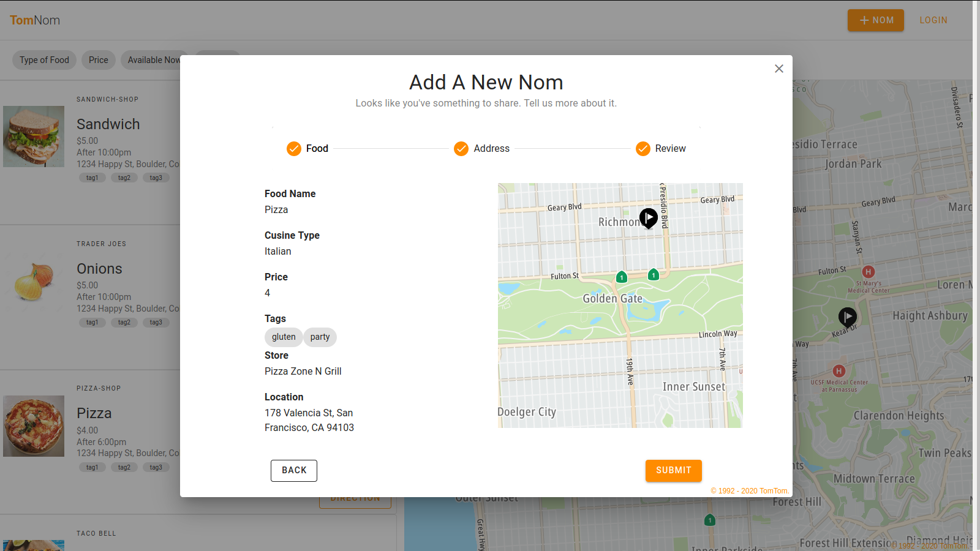Screen dimensions: 980x551
Task: Open the Price filter chip
Action: pyautogui.click(x=99, y=60)
